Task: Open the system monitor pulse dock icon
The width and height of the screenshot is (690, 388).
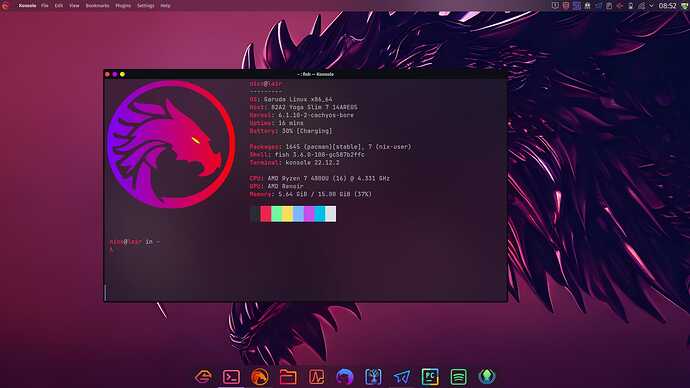Action: coord(316,377)
